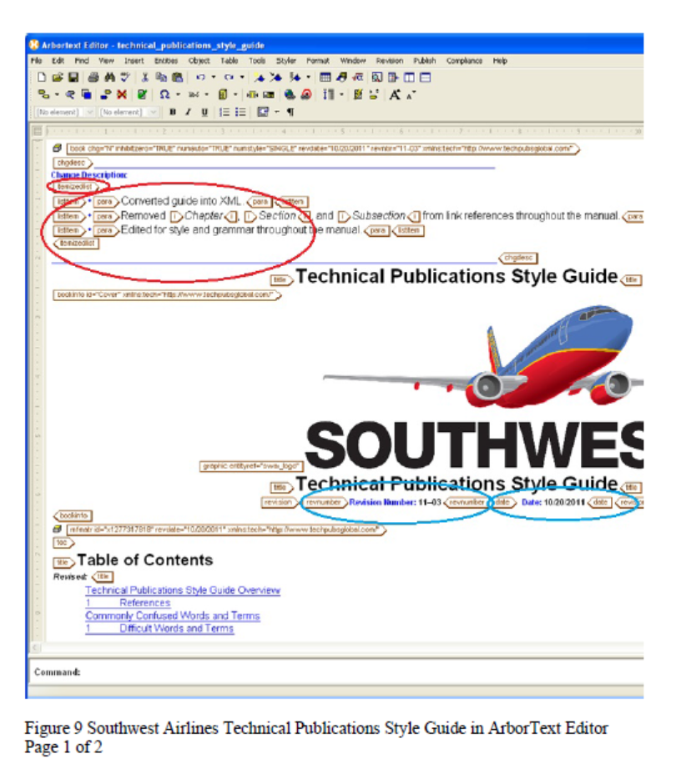Click the Table of Contents title

coord(145,560)
